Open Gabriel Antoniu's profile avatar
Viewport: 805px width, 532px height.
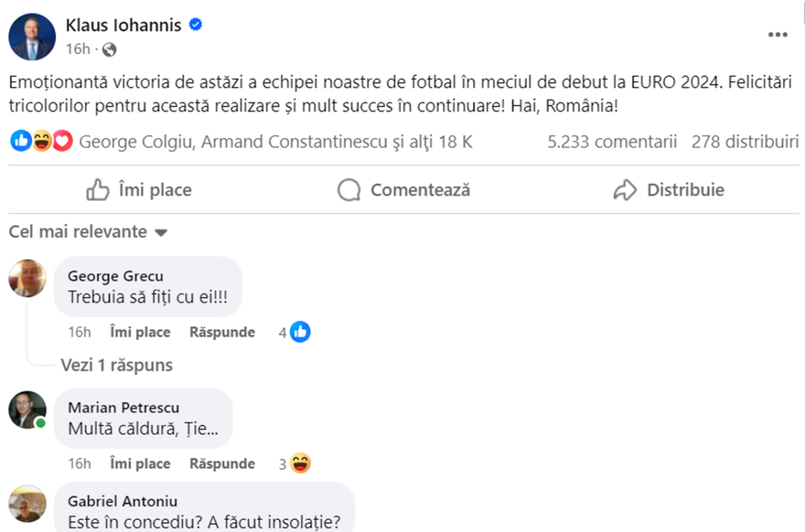(28, 504)
